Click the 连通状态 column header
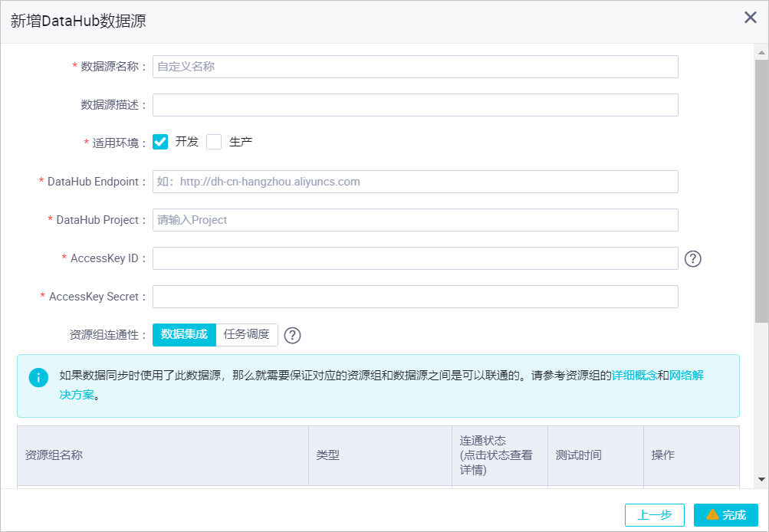The image size is (769, 532). click(500, 455)
